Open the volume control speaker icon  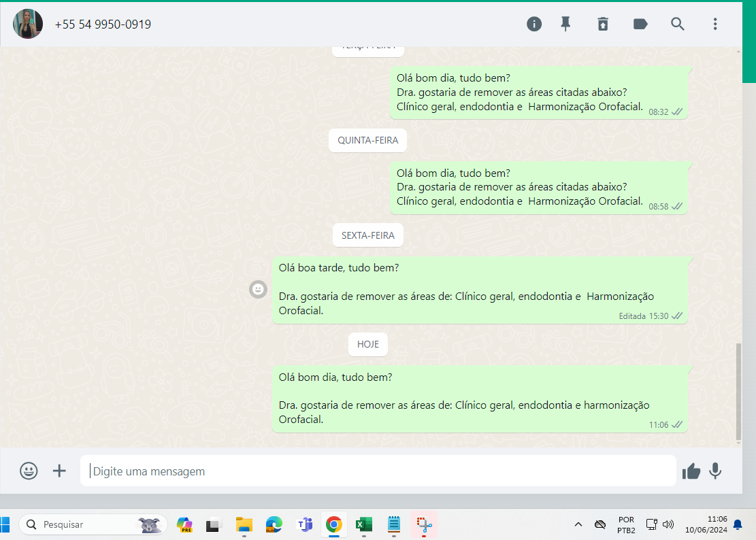coord(668,524)
